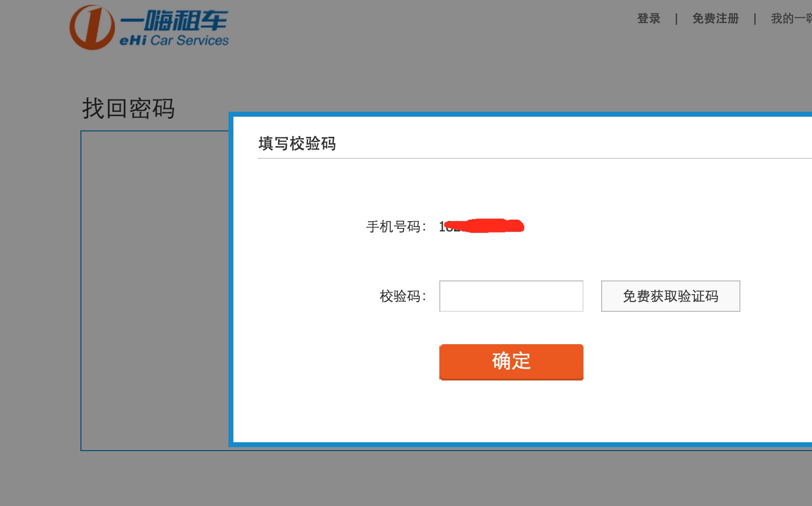Click the separator between 登录 and 免费注册

[677, 19]
